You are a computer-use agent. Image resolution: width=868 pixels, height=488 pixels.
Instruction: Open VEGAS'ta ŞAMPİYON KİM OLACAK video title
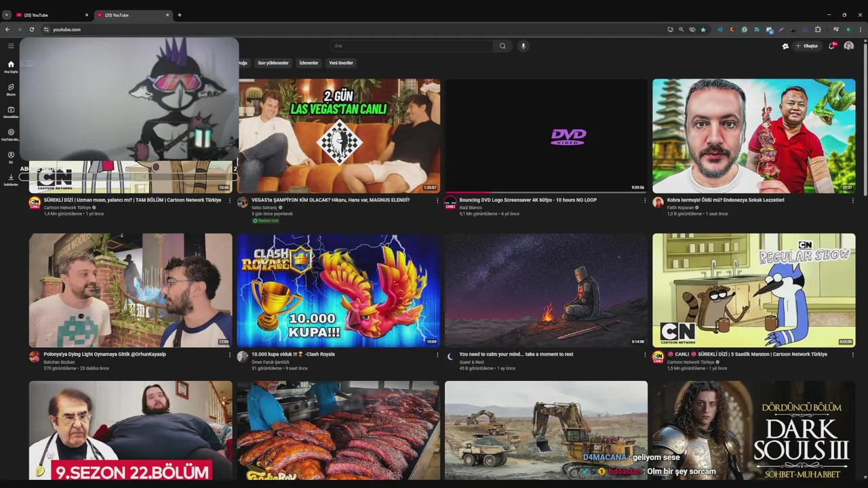click(331, 200)
